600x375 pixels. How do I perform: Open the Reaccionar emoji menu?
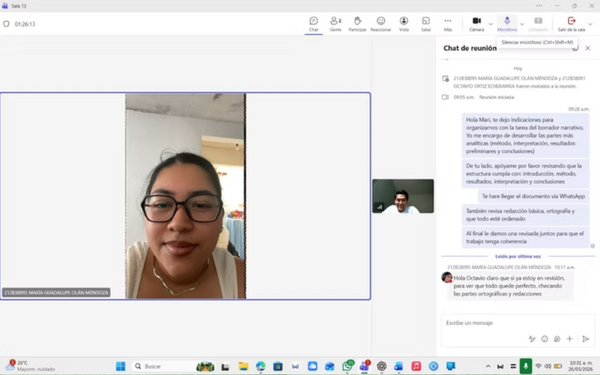[381, 24]
